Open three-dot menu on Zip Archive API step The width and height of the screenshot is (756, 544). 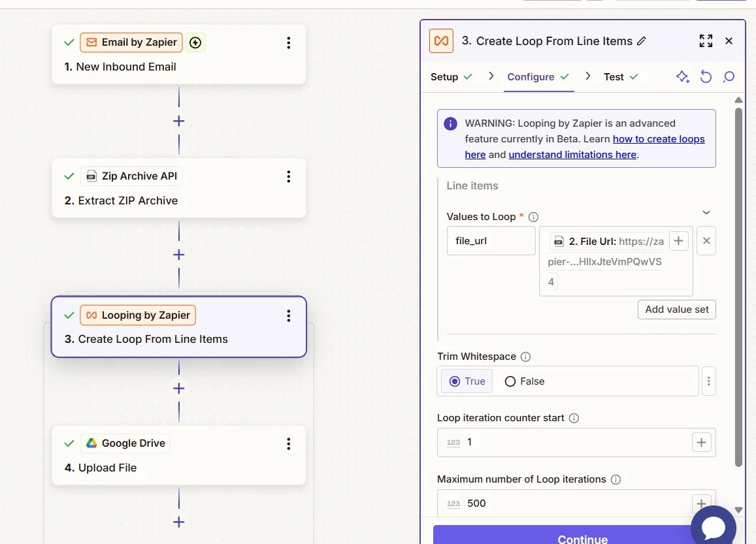pos(288,176)
